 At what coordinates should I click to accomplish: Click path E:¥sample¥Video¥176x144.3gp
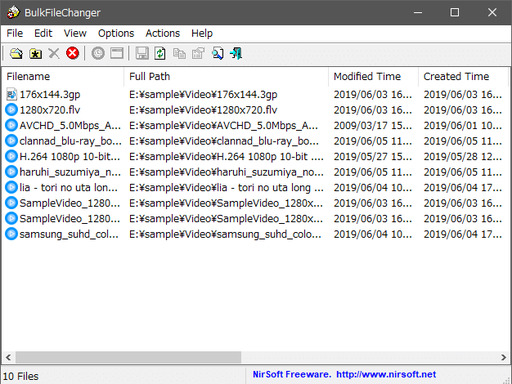(x=203, y=94)
